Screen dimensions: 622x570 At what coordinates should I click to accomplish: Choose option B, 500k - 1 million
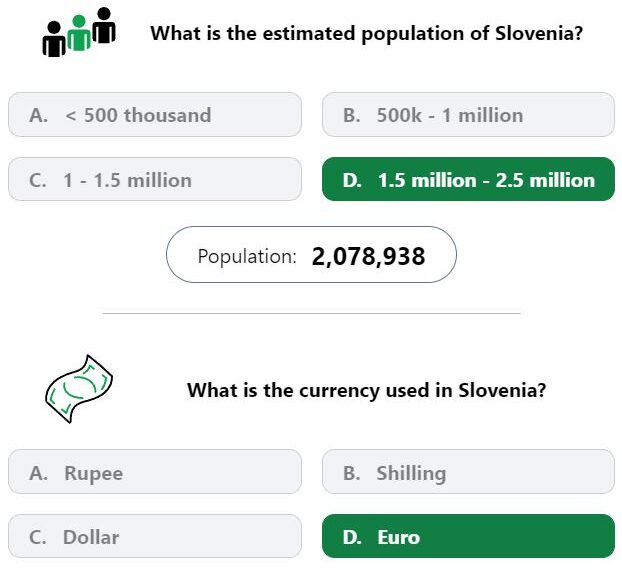pyautogui.click(x=468, y=115)
